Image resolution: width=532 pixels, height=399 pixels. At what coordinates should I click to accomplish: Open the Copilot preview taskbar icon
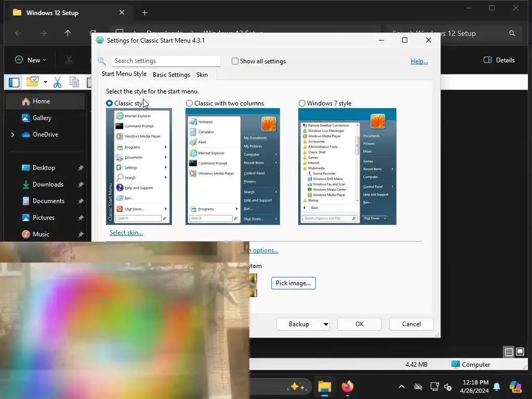(515, 387)
